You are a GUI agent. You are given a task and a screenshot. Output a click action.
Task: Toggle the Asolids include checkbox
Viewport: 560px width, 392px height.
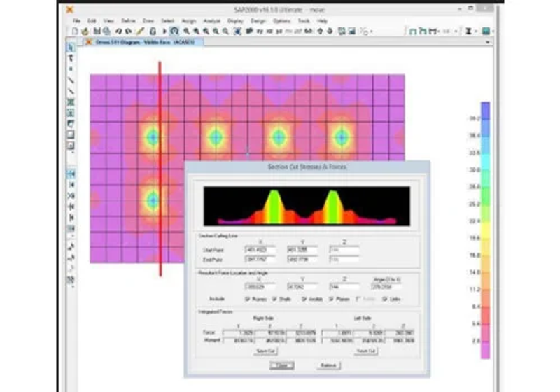click(x=304, y=299)
